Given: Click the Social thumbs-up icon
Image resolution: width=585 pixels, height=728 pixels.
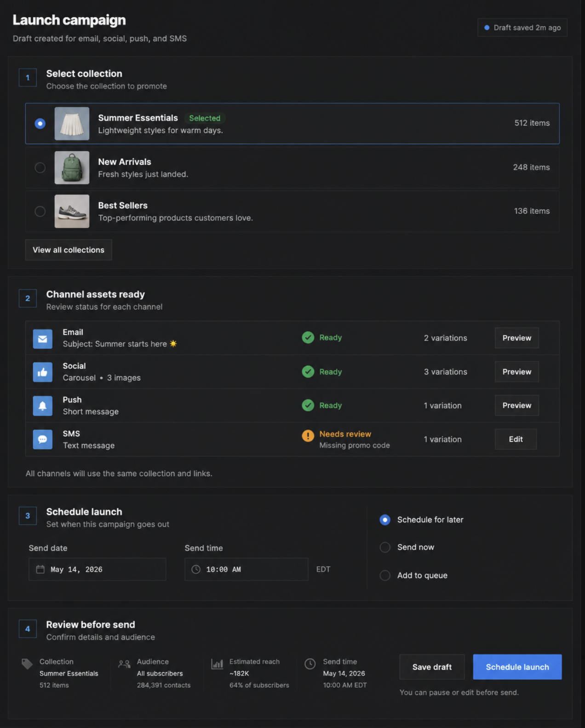Looking at the screenshot, I should pyautogui.click(x=42, y=372).
